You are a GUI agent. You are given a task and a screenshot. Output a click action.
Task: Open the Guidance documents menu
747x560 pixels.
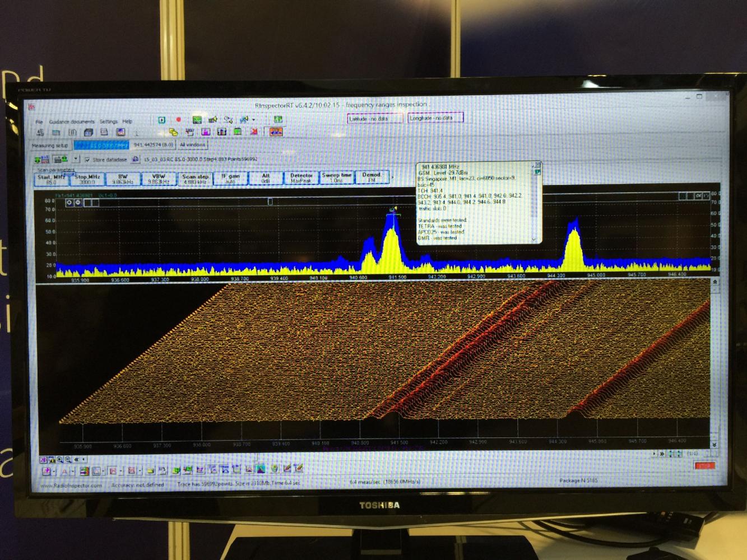tap(71, 122)
